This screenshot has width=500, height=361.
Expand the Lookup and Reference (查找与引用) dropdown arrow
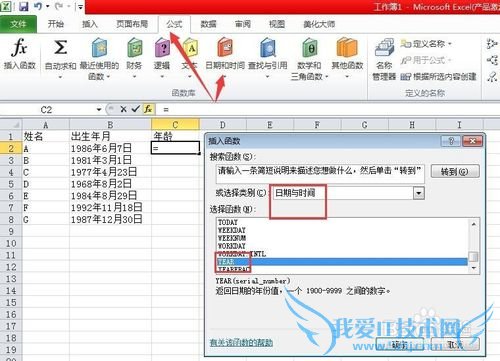coord(267,77)
